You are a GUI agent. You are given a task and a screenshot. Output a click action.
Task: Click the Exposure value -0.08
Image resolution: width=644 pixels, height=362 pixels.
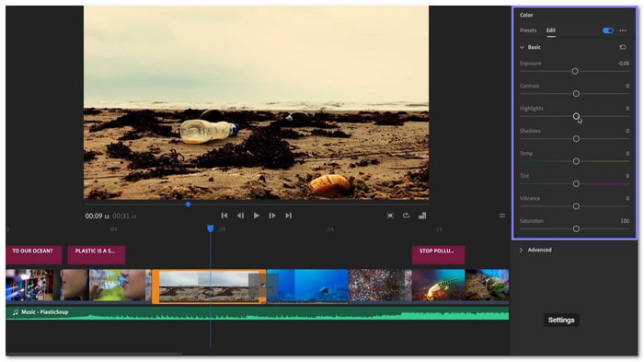pos(624,64)
